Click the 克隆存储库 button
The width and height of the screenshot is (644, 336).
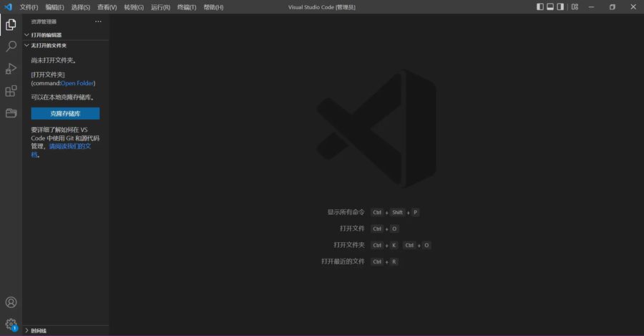point(65,113)
